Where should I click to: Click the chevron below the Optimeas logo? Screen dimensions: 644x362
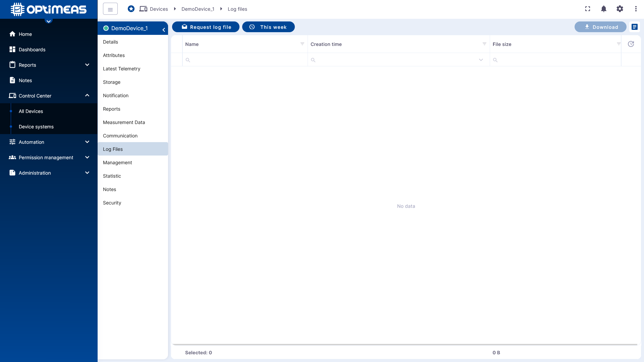pyautogui.click(x=49, y=21)
